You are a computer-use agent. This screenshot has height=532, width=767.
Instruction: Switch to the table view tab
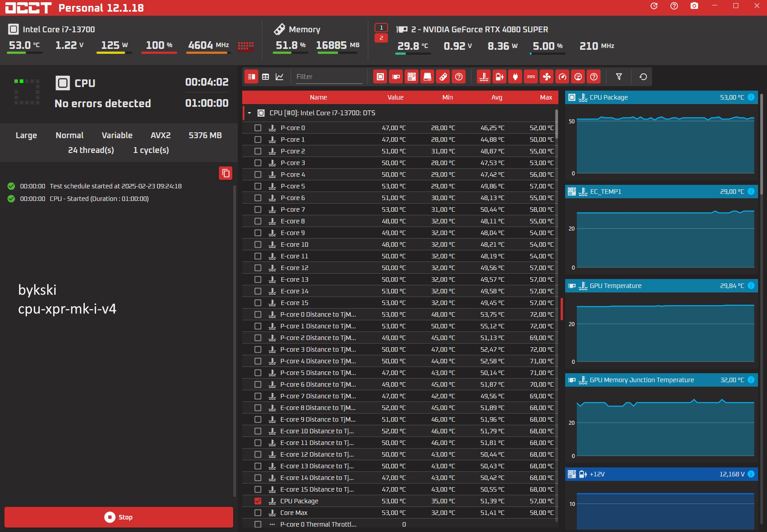tap(266, 77)
